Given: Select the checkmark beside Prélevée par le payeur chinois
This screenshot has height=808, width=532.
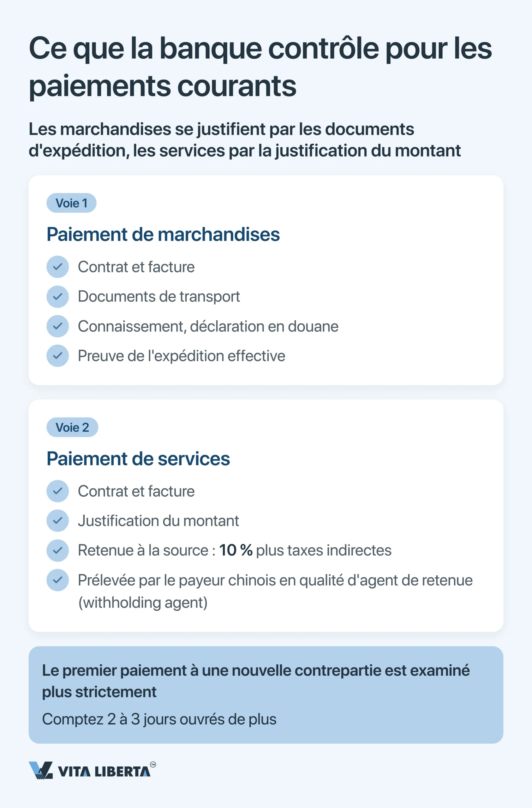Looking at the screenshot, I should point(58,580).
